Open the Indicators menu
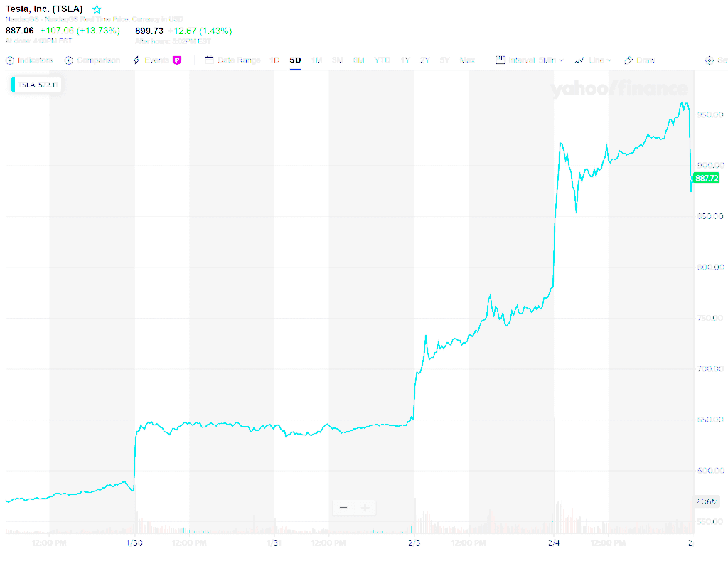Image resolution: width=728 pixels, height=564 pixels. pyautogui.click(x=29, y=60)
